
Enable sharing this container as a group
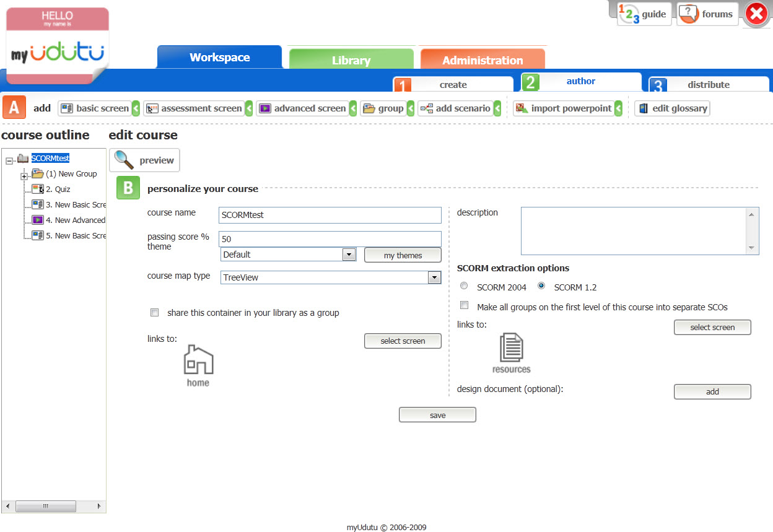(x=154, y=312)
